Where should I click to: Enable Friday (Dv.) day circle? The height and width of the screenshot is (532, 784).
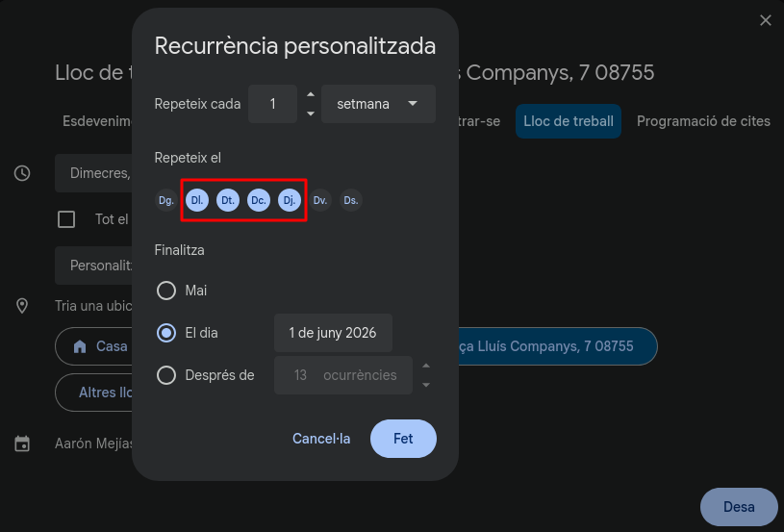(x=320, y=200)
